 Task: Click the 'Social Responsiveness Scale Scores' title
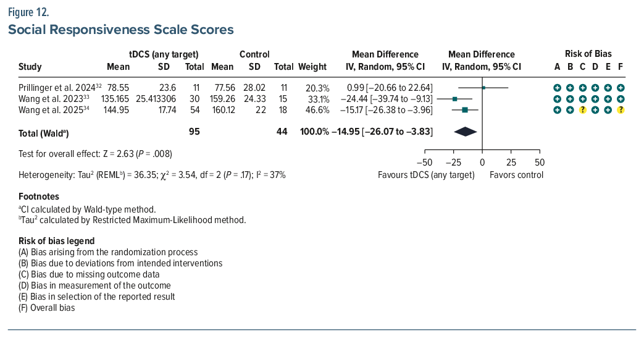(120, 30)
